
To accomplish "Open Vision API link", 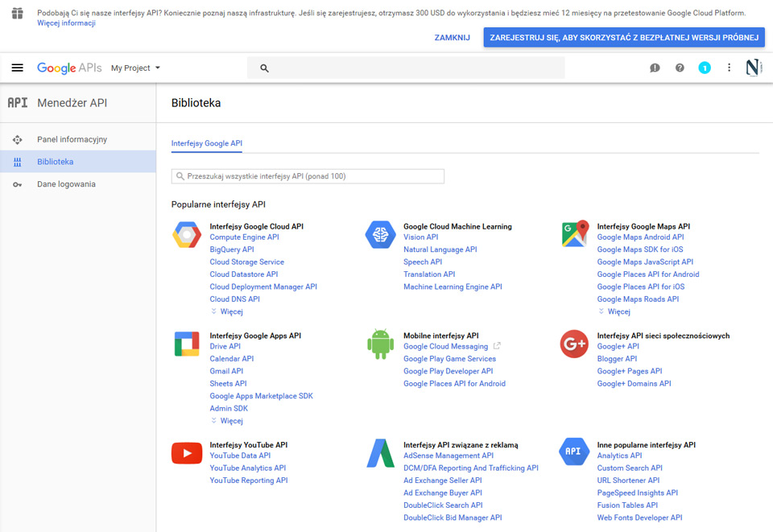I will (x=420, y=237).
